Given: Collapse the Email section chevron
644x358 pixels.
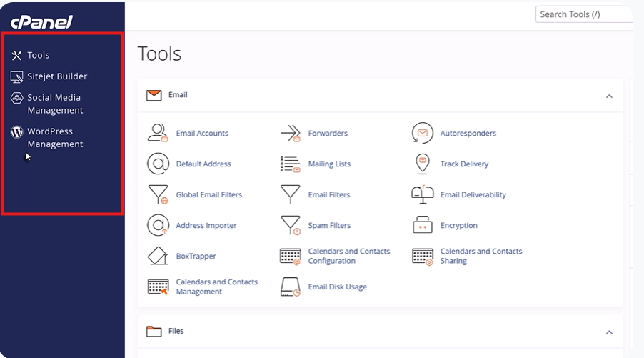Looking at the screenshot, I should tap(609, 96).
